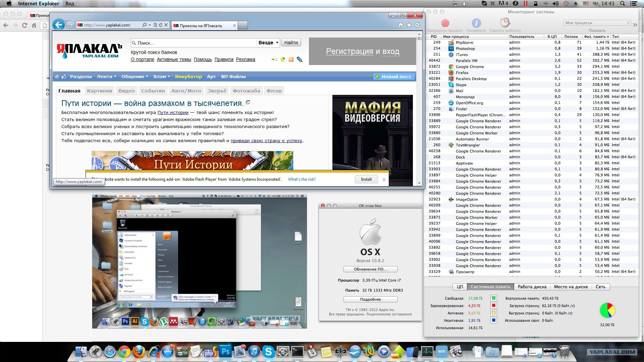Open the 'Регистрация' link
The image size is (644, 362).
(350, 51)
